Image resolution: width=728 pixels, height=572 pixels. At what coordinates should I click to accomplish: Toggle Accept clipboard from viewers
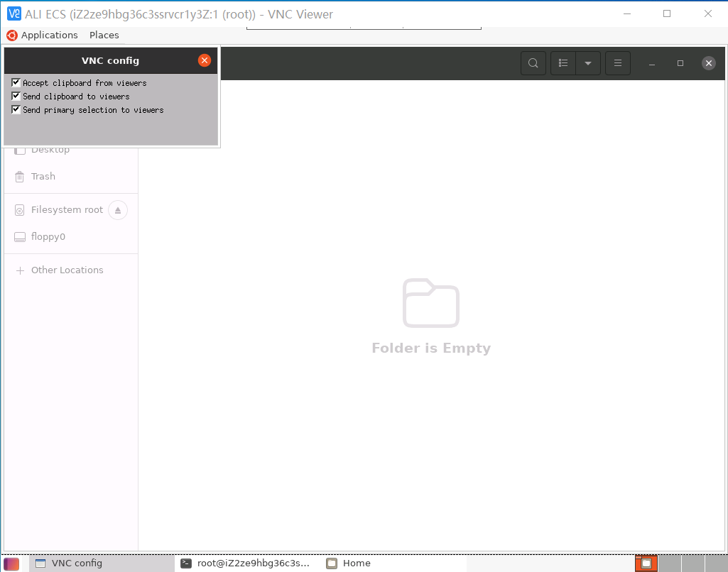pyautogui.click(x=16, y=82)
